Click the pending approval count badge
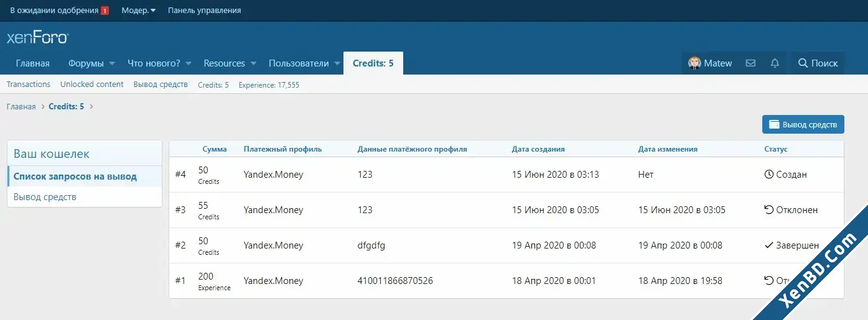Screen dimensions: 868x320 [105, 11]
